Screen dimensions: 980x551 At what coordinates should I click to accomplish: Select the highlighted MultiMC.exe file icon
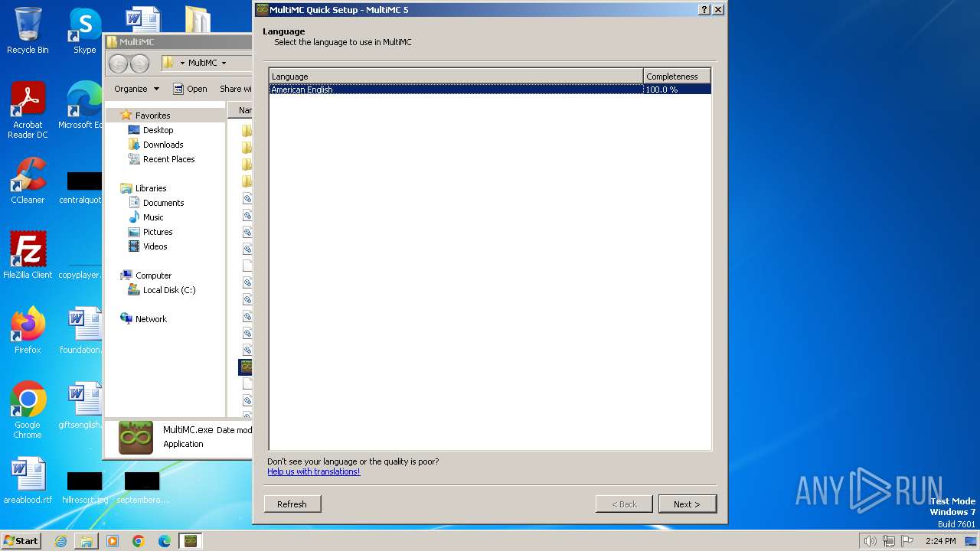(246, 367)
